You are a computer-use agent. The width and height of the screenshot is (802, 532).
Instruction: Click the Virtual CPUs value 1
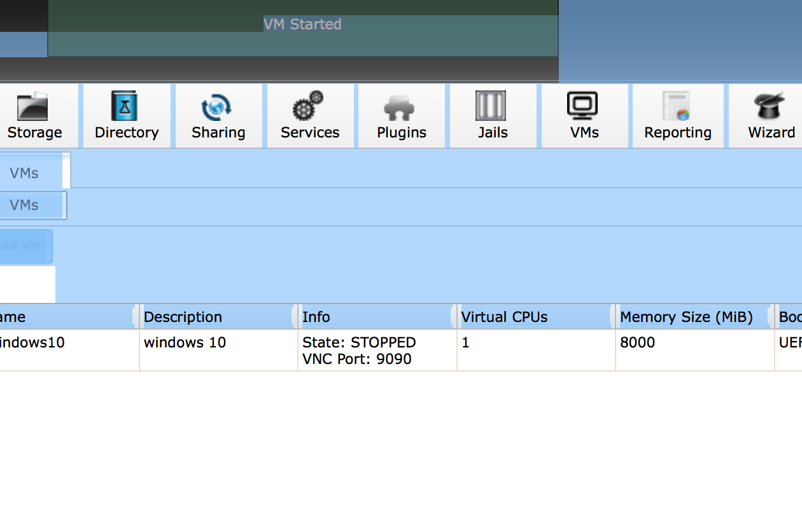pos(465,342)
